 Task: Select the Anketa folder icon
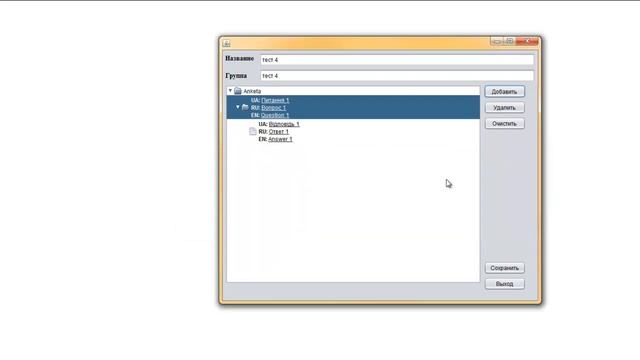(x=238, y=91)
